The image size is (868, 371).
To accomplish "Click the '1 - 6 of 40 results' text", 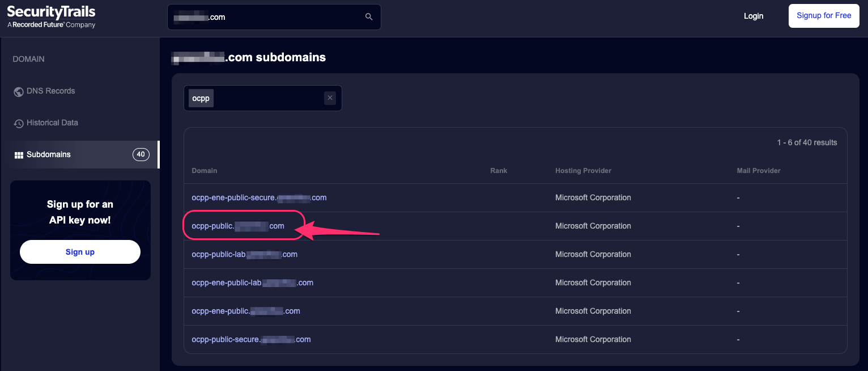I will point(807,142).
